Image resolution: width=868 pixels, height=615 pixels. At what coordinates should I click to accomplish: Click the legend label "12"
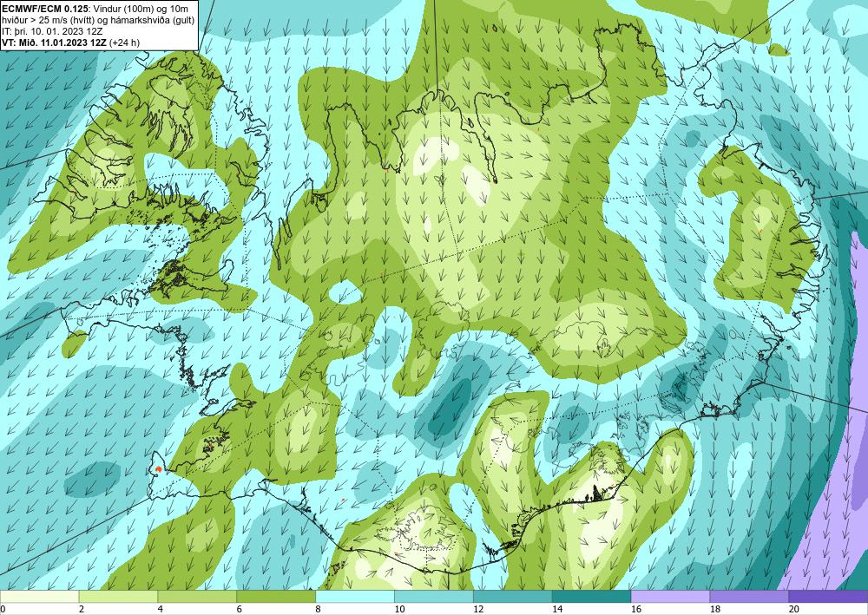pyautogui.click(x=478, y=610)
